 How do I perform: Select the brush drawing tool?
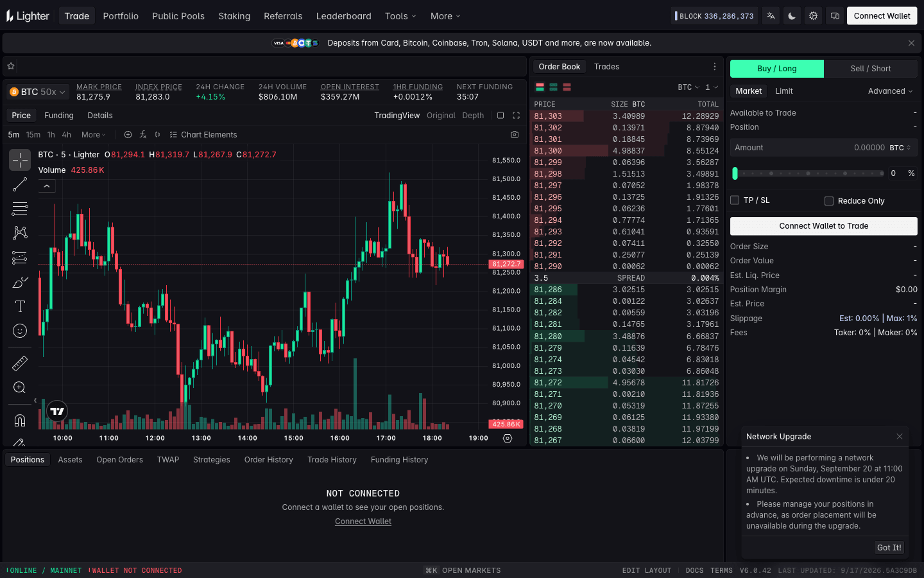[x=20, y=282]
